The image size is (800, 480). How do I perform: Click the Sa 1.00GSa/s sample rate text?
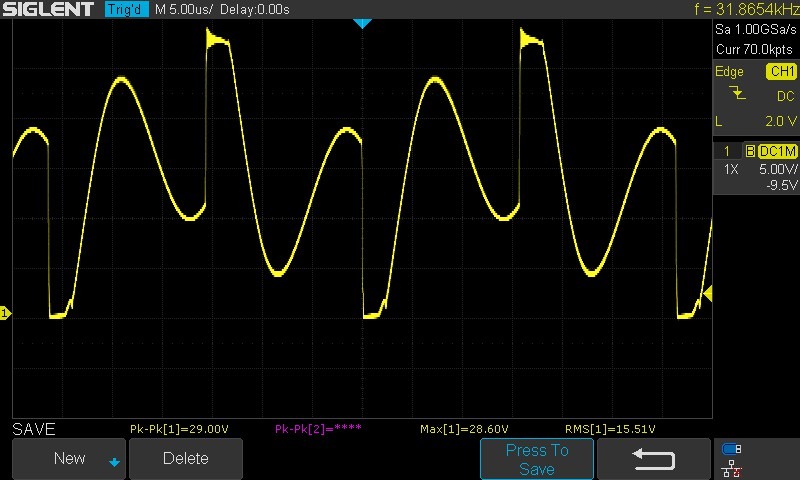pos(756,30)
